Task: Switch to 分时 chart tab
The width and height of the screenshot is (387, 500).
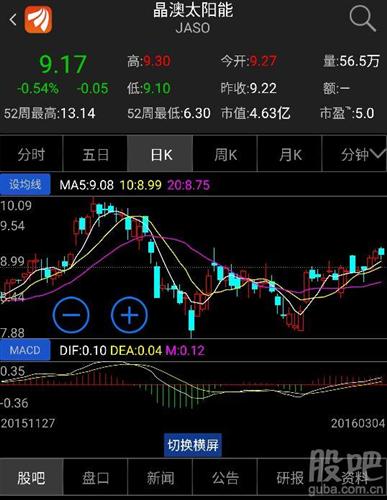Action: [x=31, y=154]
